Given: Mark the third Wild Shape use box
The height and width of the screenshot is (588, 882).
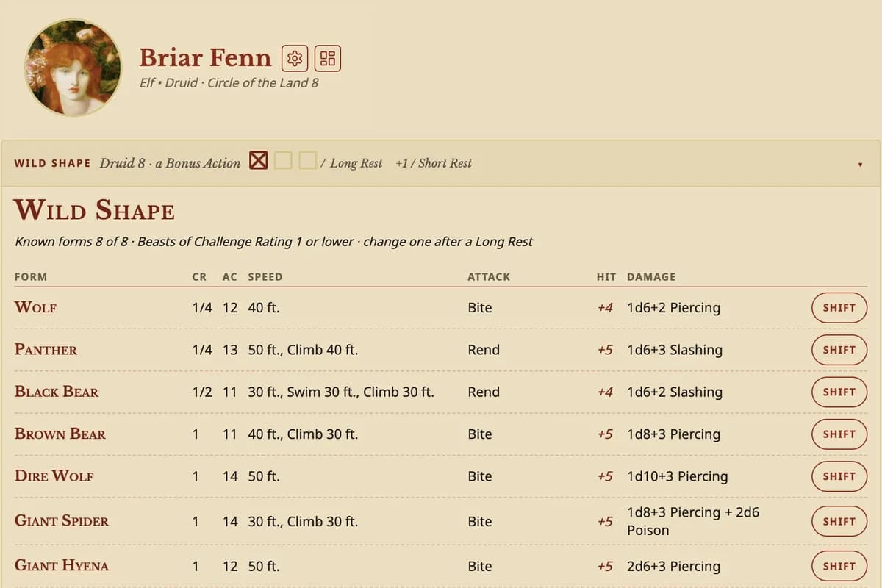Looking at the screenshot, I should tap(308, 160).
